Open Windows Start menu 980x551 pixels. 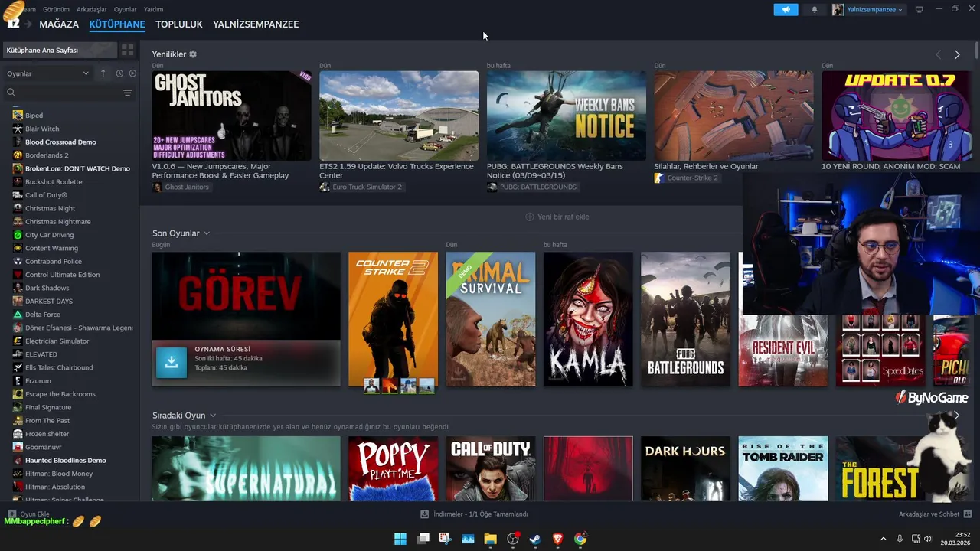[400, 539]
